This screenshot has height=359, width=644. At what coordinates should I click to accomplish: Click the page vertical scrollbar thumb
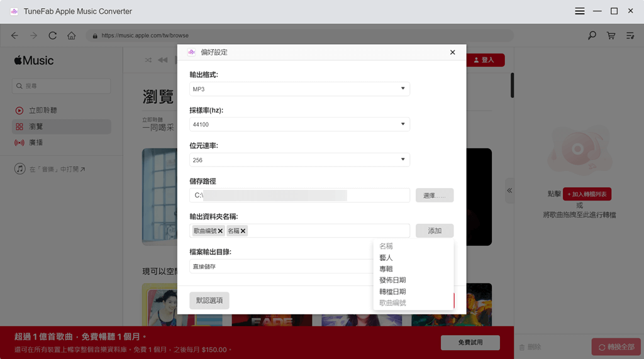point(512,85)
